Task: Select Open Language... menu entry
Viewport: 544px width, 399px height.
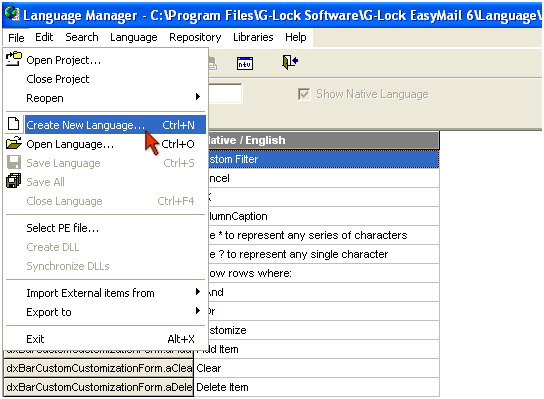Action: click(x=105, y=144)
